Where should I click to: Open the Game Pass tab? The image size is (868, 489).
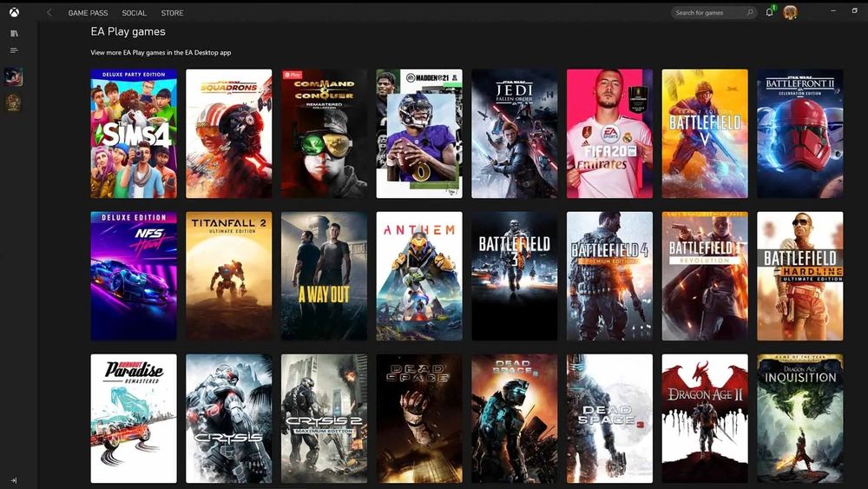pos(88,13)
